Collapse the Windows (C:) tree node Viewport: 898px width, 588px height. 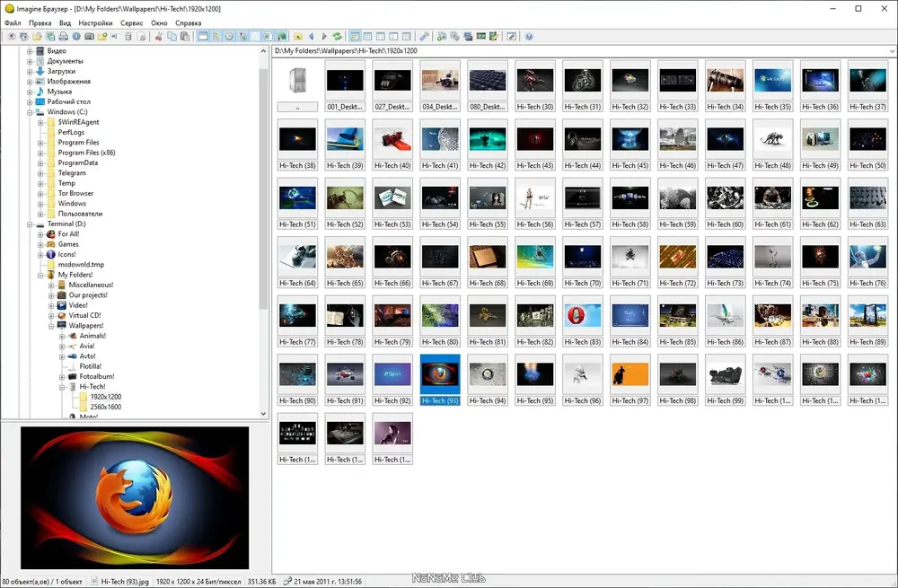(x=30, y=112)
